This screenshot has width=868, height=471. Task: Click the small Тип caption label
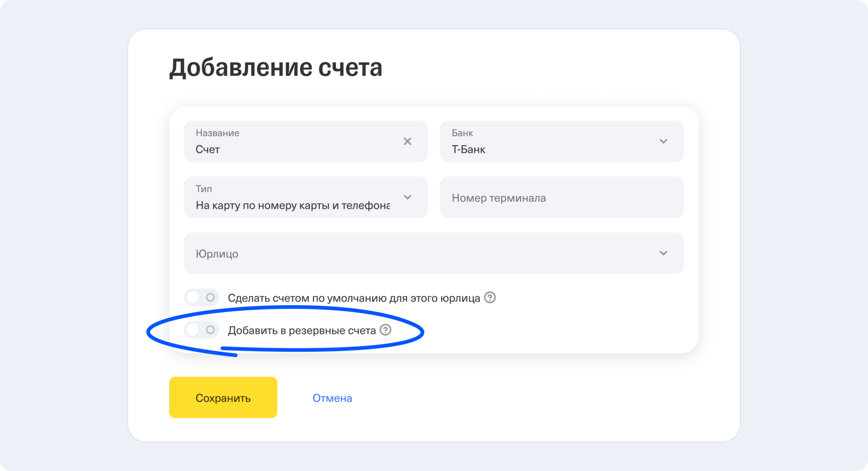[204, 189]
